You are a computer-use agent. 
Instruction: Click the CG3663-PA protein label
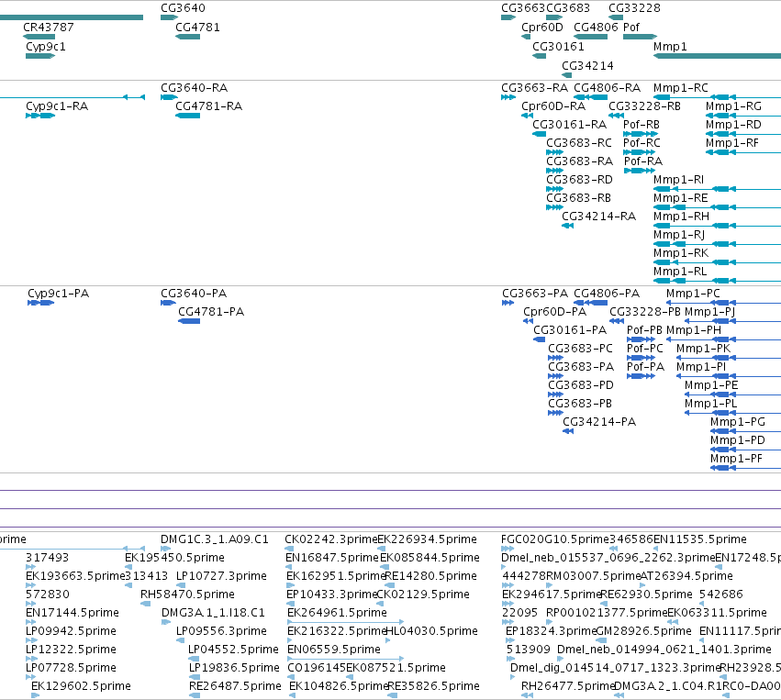[534, 294]
